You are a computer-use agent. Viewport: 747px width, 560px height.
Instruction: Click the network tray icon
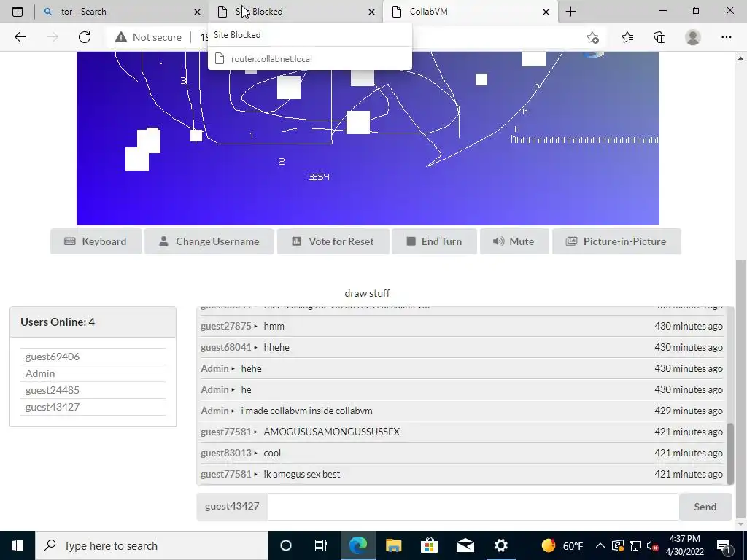(635, 545)
